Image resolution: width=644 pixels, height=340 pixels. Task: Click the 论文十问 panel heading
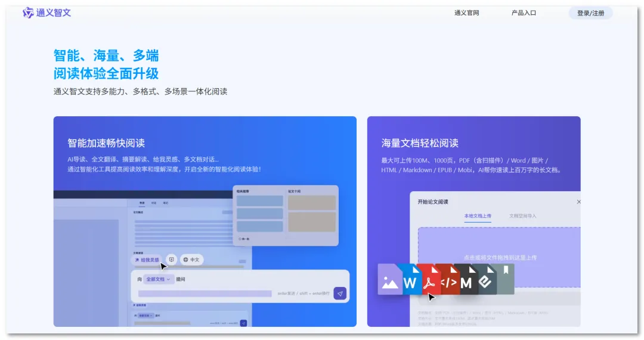tap(294, 191)
